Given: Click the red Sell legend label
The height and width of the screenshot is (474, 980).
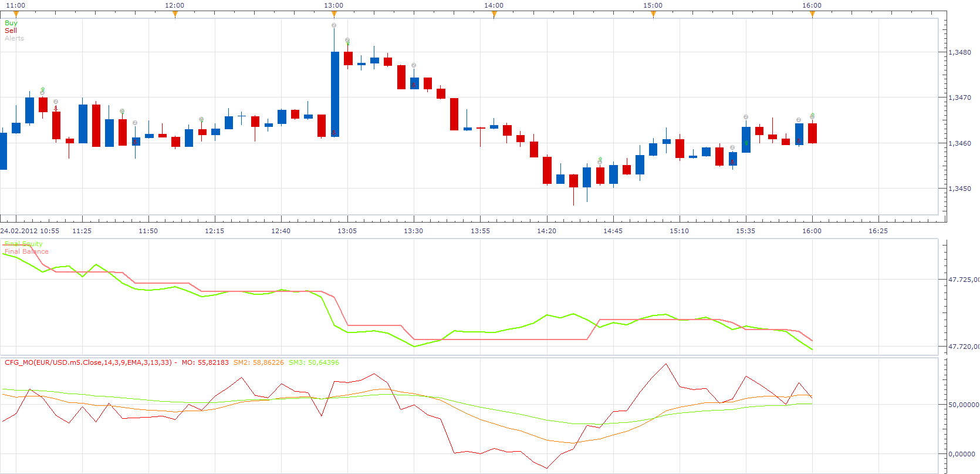Looking at the screenshot, I should click(x=11, y=31).
